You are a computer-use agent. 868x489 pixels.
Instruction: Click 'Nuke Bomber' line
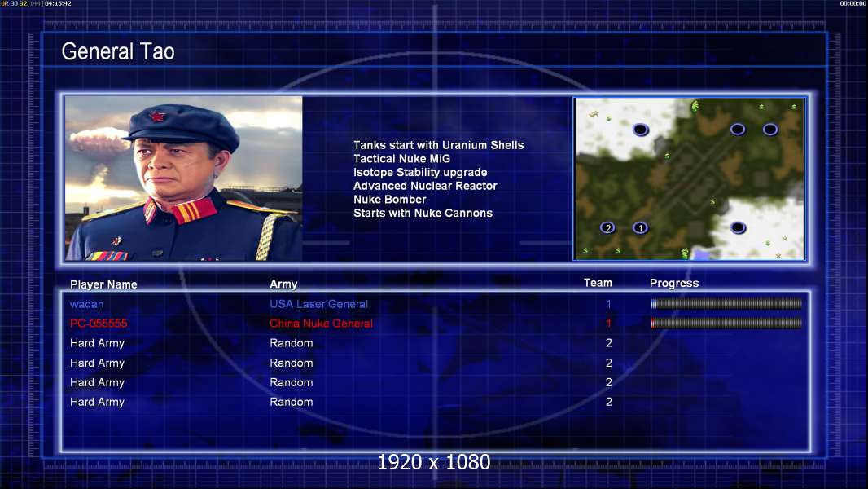(x=390, y=200)
